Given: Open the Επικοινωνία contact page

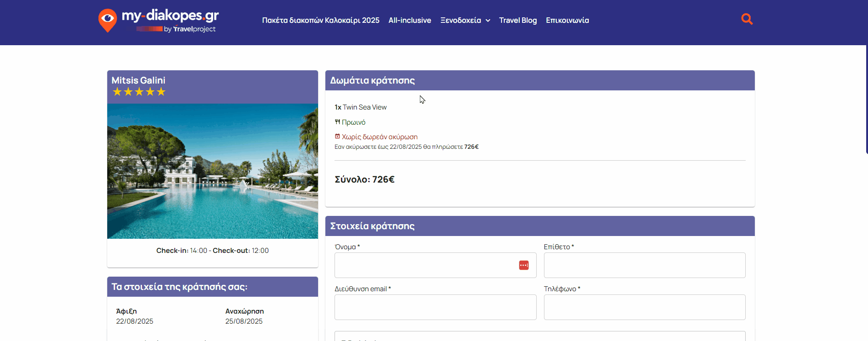Looking at the screenshot, I should (x=567, y=21).
